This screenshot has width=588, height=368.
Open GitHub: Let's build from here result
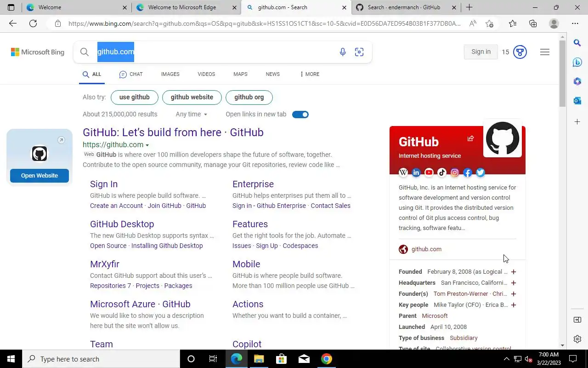point(173,132)
